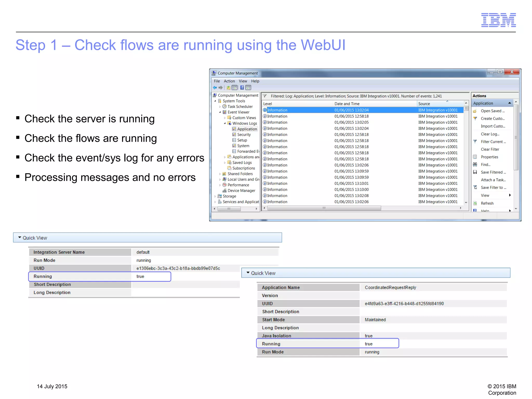The width and height of the screenshot is (532, 399).
Task: Click the Shared Folders icon in tree
Action: tap(225, 174)
